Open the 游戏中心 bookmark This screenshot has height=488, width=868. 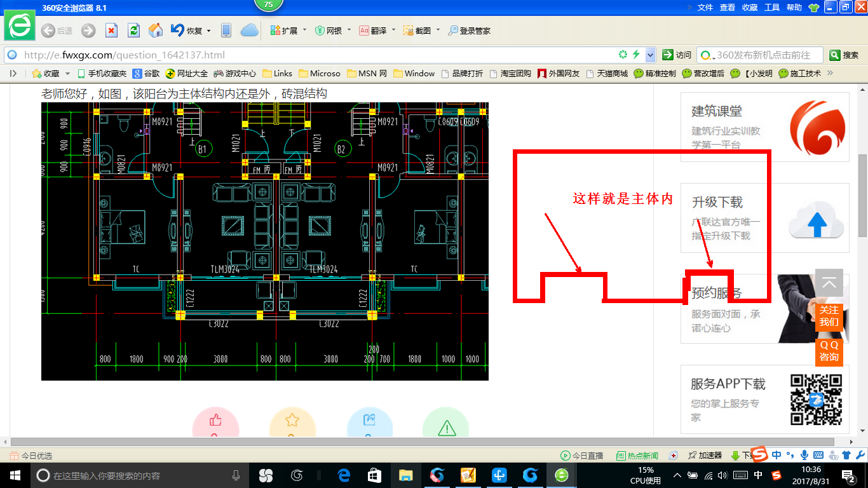tap(235, 74)
